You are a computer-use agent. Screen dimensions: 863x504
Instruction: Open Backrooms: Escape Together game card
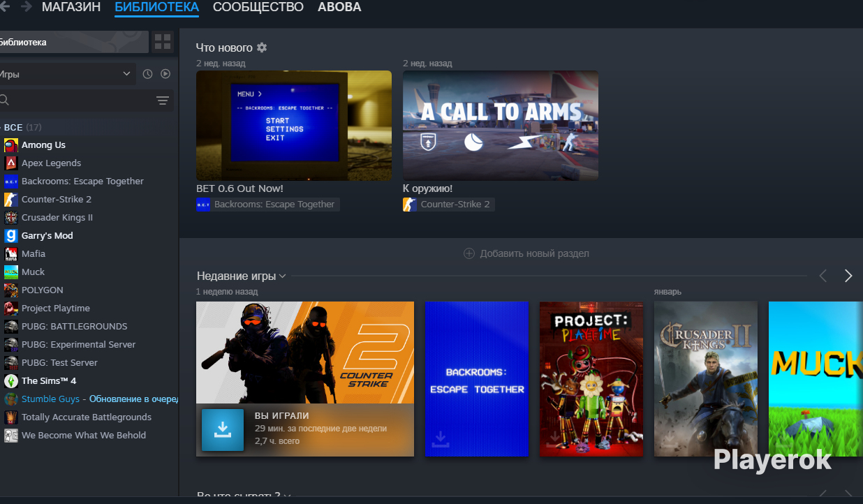tap(477, 379)
